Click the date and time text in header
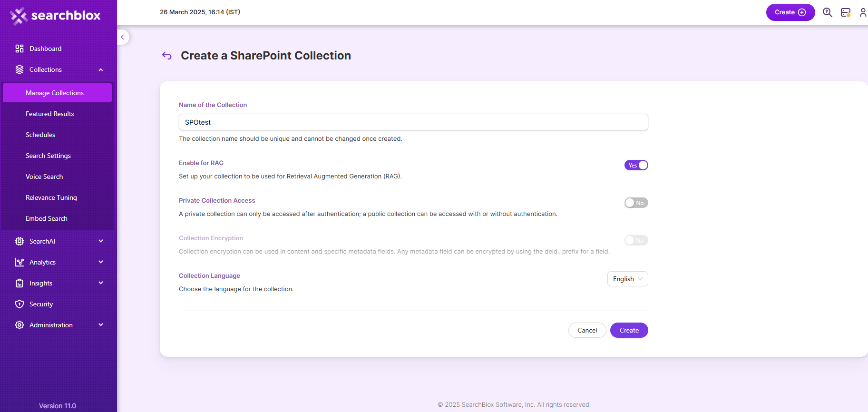The image size is (868, 412). 200,12
